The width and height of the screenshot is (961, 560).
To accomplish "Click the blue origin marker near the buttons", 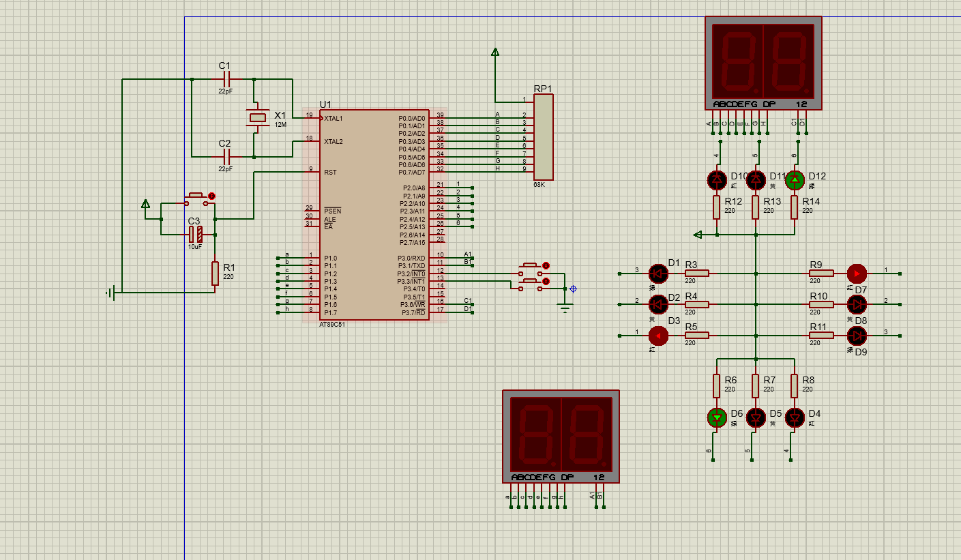I will point(573,289).
